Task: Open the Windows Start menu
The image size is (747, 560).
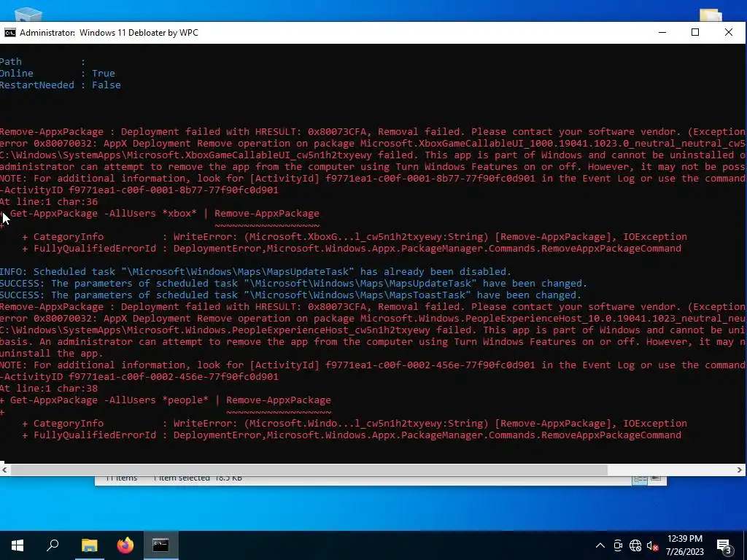Action: coord(18,545)
